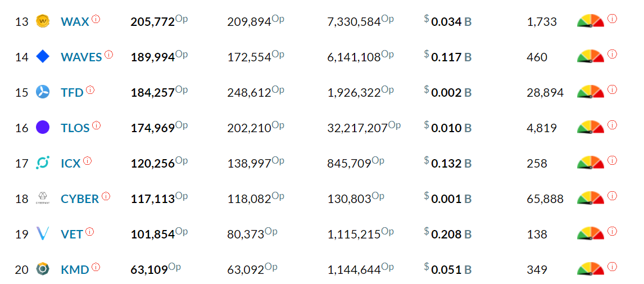Open the WAX coin link
This screenshot has width=644, height=284.
click(x=75, y=22)
